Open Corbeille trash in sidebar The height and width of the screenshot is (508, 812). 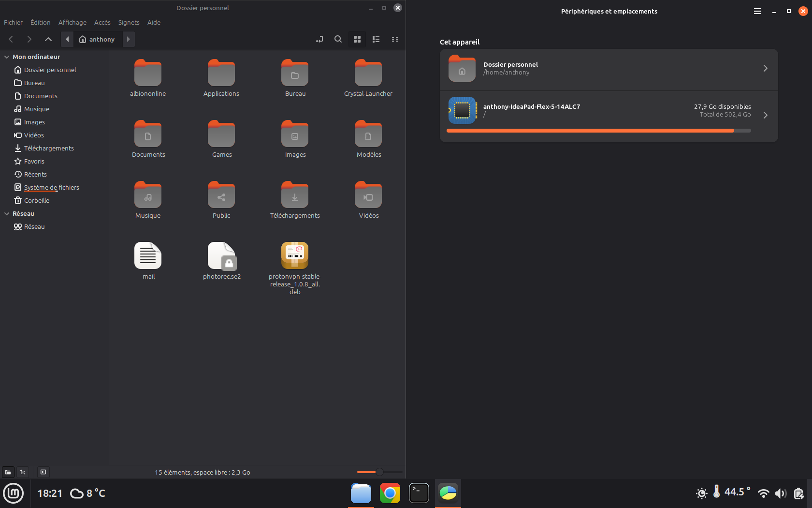click(x=36, y=201)
